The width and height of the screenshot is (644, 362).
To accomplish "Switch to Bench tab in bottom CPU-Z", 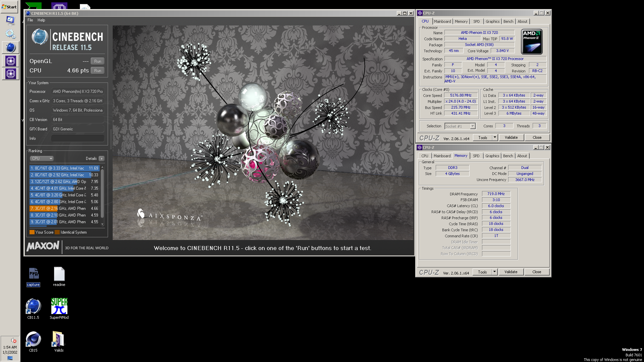I will [508, 156].
